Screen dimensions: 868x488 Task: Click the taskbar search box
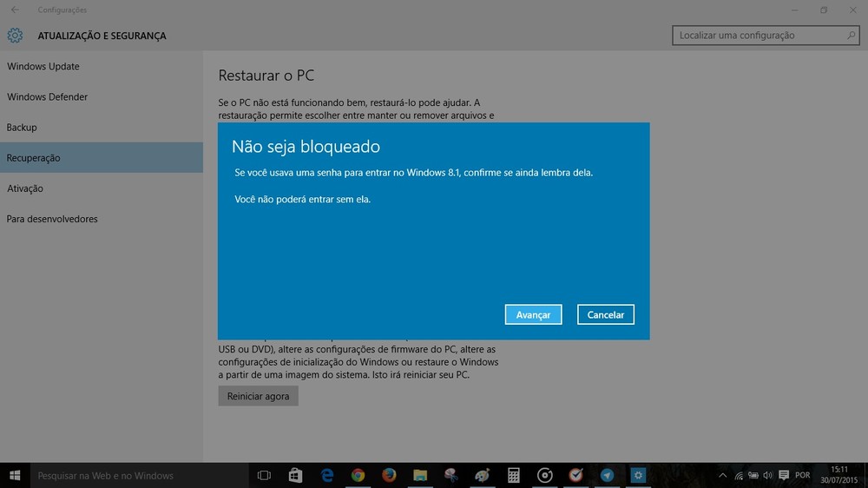139,475
